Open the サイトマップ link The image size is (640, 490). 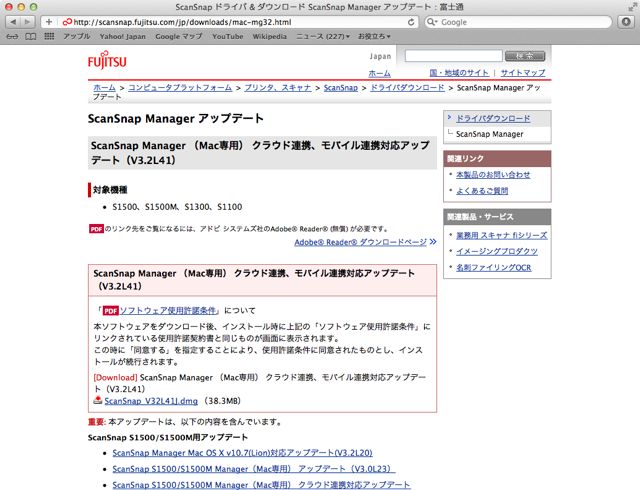pyautogui.click(x=523, y=73)
